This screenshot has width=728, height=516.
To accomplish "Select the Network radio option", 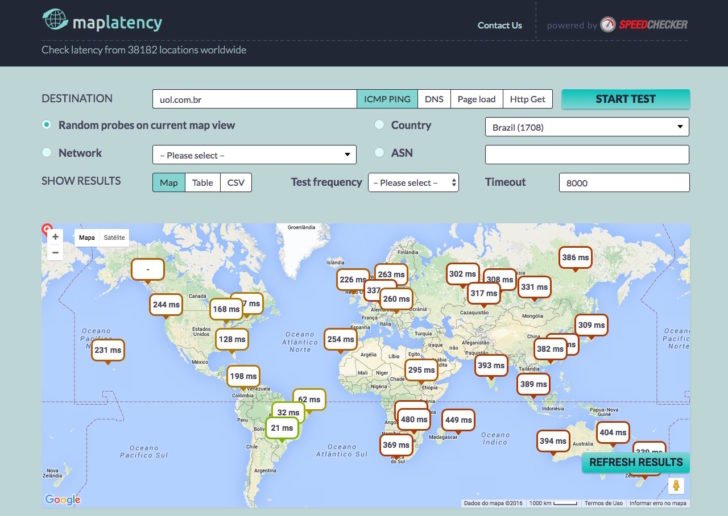I will [47, 153].
